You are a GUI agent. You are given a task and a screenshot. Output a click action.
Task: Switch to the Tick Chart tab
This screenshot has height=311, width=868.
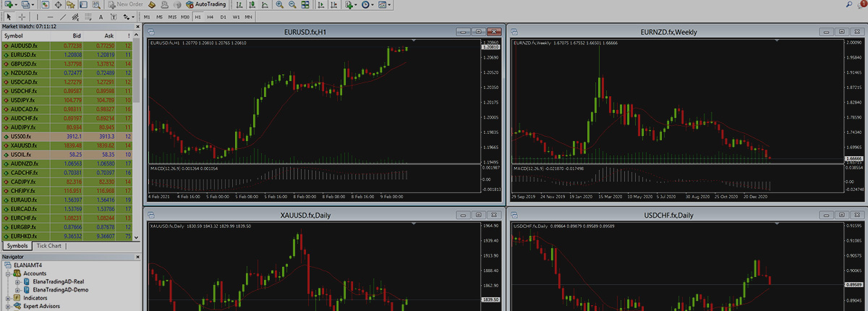coord(49,246)
